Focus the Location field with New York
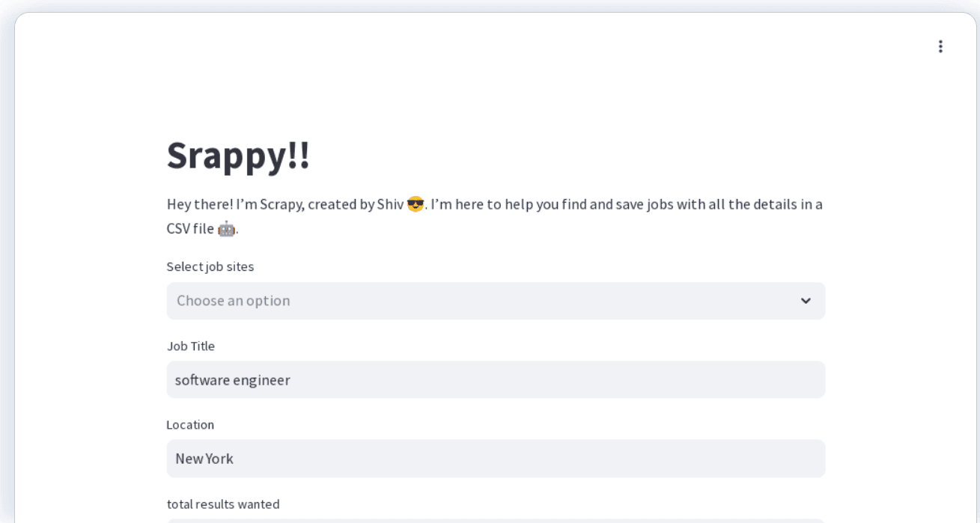Viewport: 980px width, 523px height. pos(496,459)
